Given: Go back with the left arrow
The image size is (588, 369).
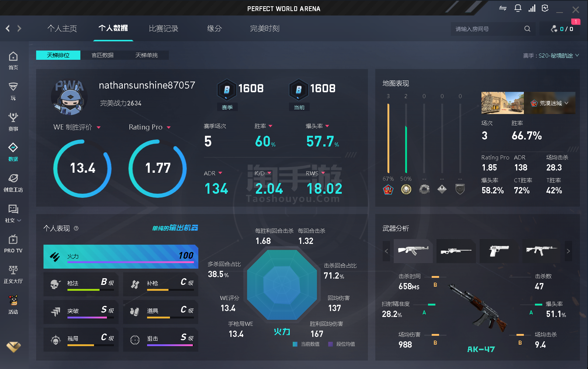Looking at the screenshot, I should (8, 28).
